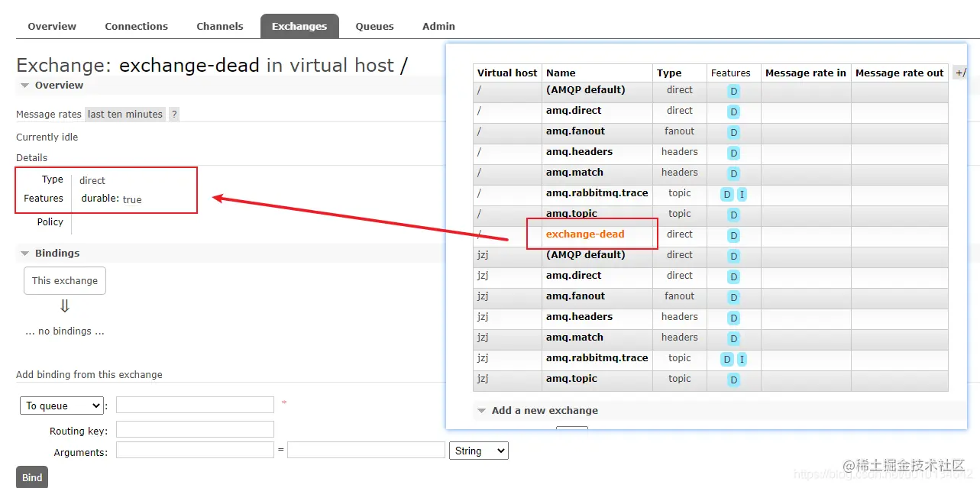The image size is (980, 488).
Task: Open the String argument type dropdown
Action: pos(479,451)
